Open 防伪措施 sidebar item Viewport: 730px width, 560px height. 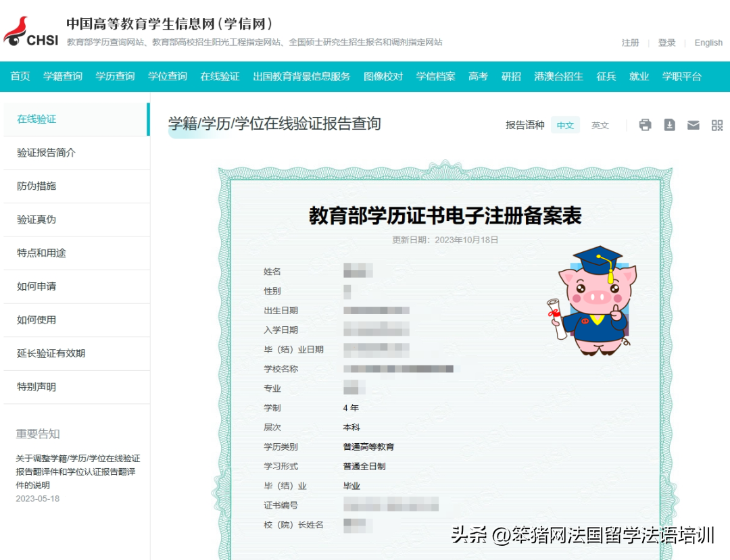(36, 186)
